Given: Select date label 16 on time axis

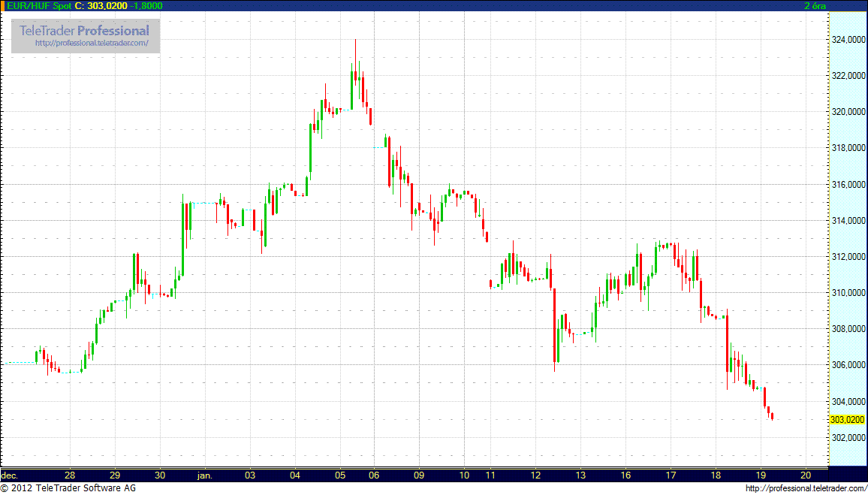Looking at the screenshot, I should pyautogui.click(x=625, y=475).
